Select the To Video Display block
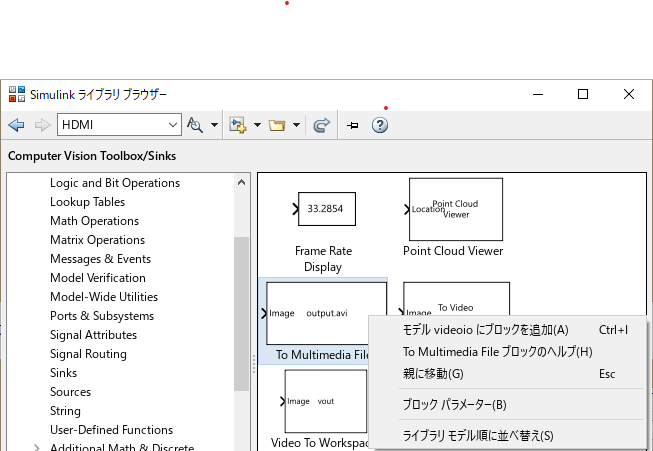The width and height of the screenshot is (653, 451). (x=456, y=298)
